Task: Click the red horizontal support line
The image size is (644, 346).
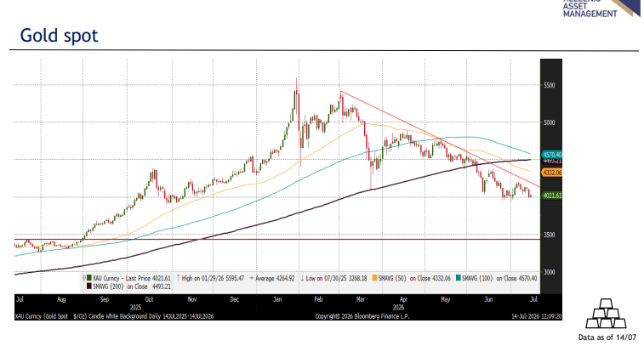Action: 277,239
